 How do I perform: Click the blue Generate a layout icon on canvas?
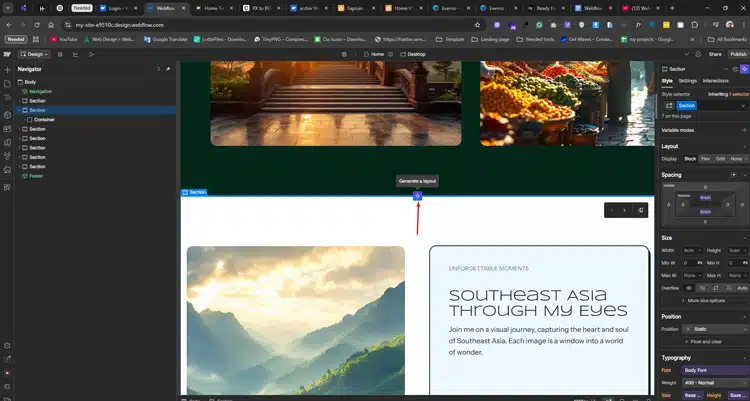418,196
